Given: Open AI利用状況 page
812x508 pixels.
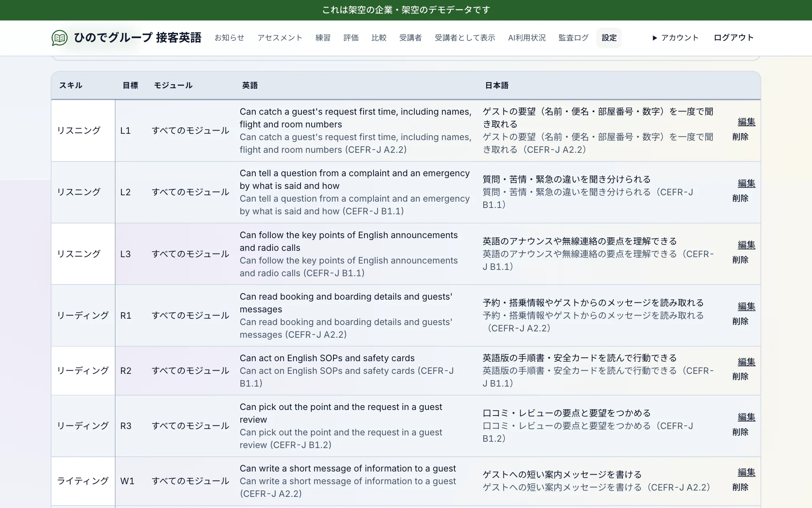Looking at the screenshot, I should [527, 38].
